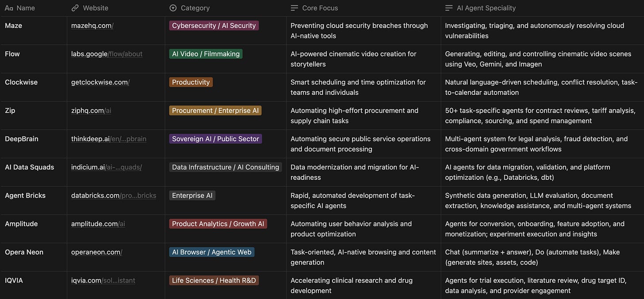Click 'Automating user behavior analysis' cell
Image resolution: width=644 pixels, height=299 pixels.
coord(364,229)
